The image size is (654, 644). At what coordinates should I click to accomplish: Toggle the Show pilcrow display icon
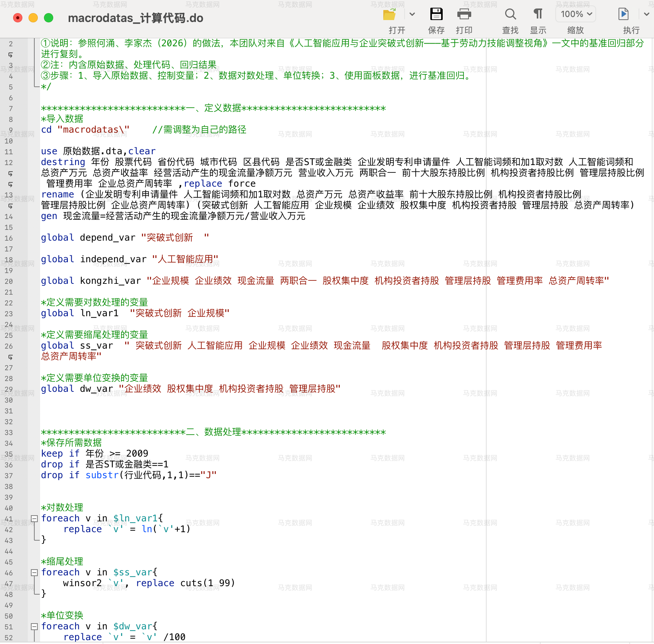pyautogui.click(x=538, y=14)
